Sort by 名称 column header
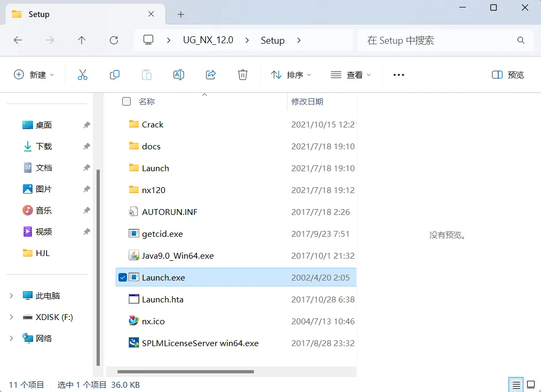The height and width of the screenshot is (392, 541). tap(147, 101)
